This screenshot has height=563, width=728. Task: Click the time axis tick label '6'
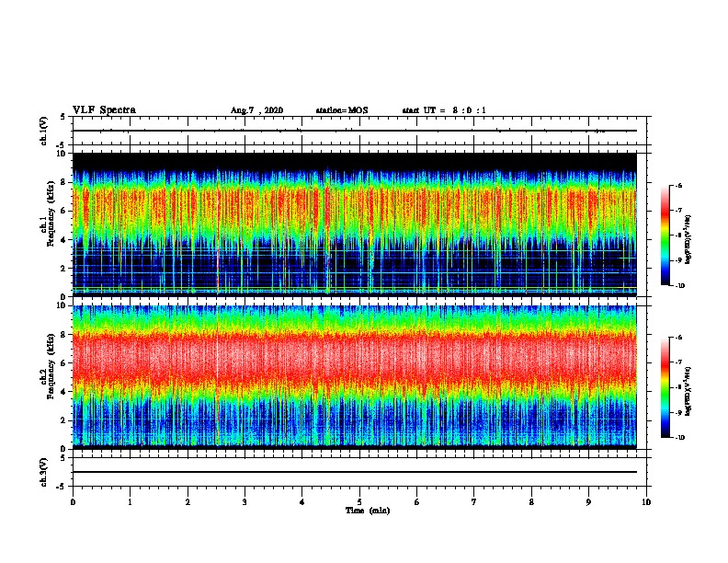point(417,502)
